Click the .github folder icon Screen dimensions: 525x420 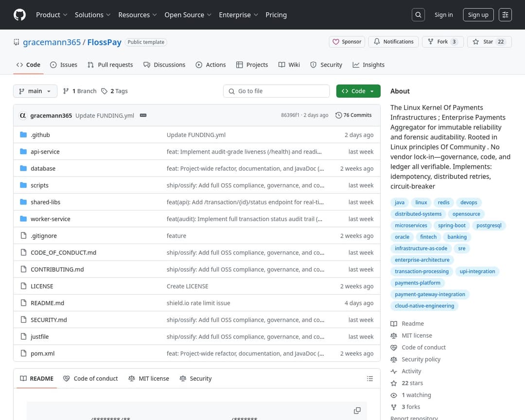pyautogui.click(x=23, y=135)
